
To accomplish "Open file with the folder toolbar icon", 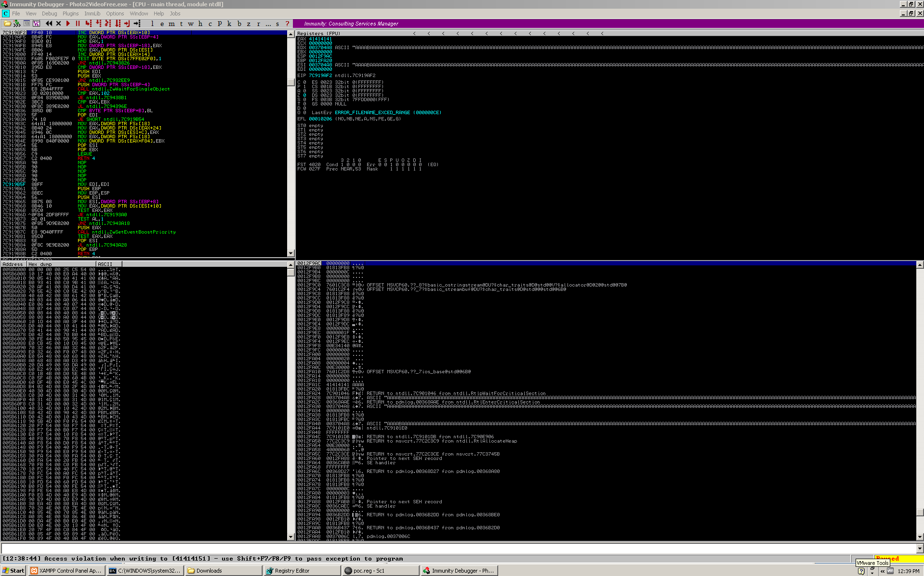I will tap(7, 24).
